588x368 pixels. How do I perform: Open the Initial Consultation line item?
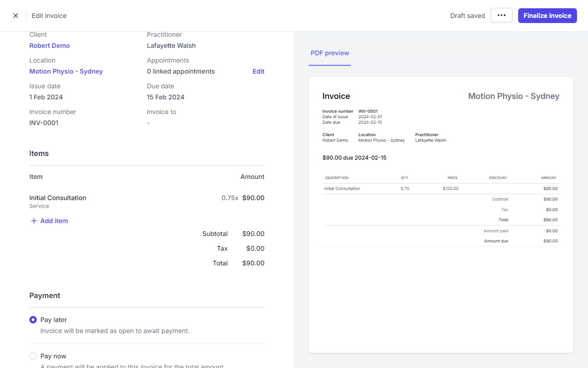(58, 198)
